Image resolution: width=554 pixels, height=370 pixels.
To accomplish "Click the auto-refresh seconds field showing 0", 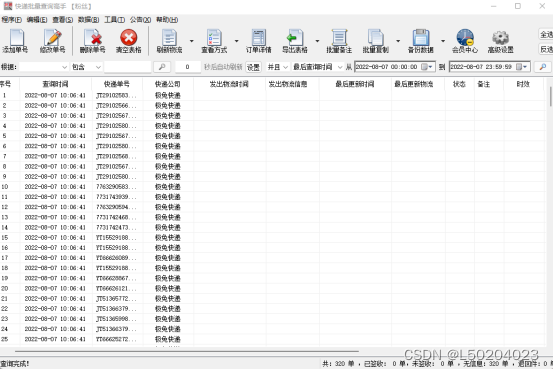I will (x=188, y=67).
